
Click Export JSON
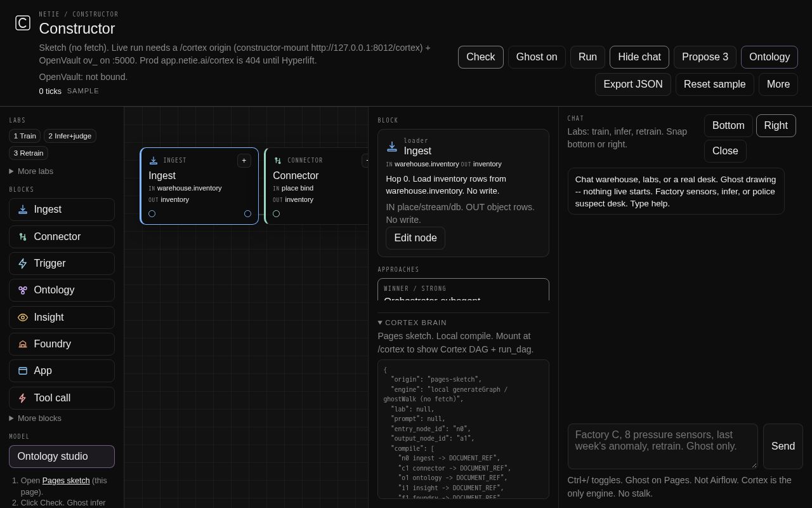click(633, 84)
